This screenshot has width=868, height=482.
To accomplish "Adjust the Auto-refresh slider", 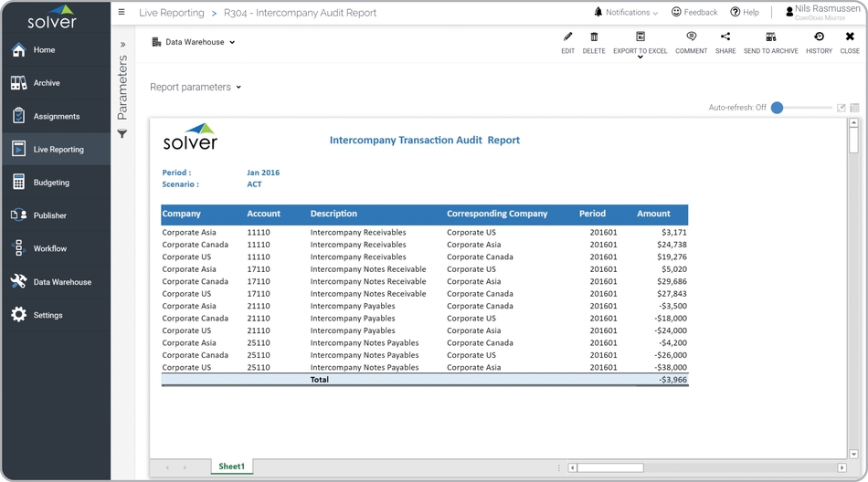I will pyautogui.click(x=778, y=108).
